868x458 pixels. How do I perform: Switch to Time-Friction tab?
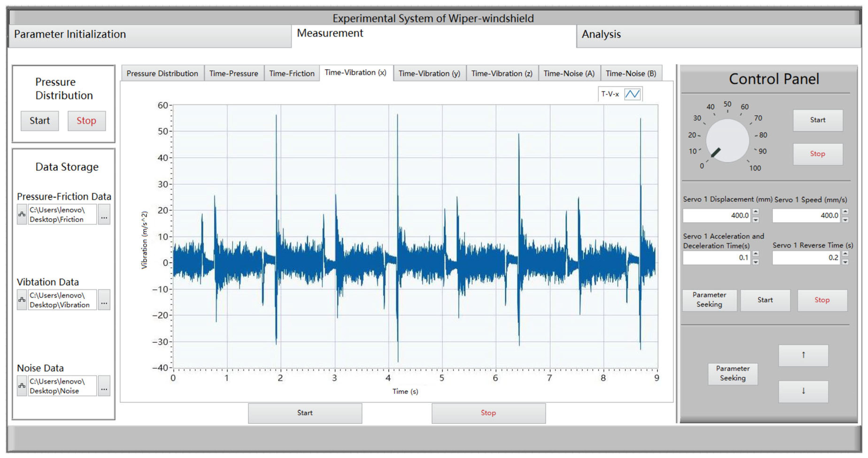(x=291, y=74)
